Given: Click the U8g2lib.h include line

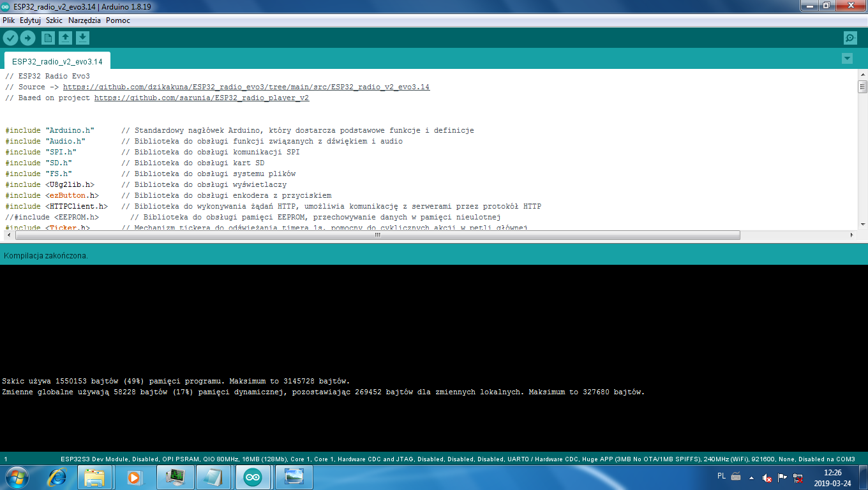Looking at the screenshot, I should coord(146,184).
